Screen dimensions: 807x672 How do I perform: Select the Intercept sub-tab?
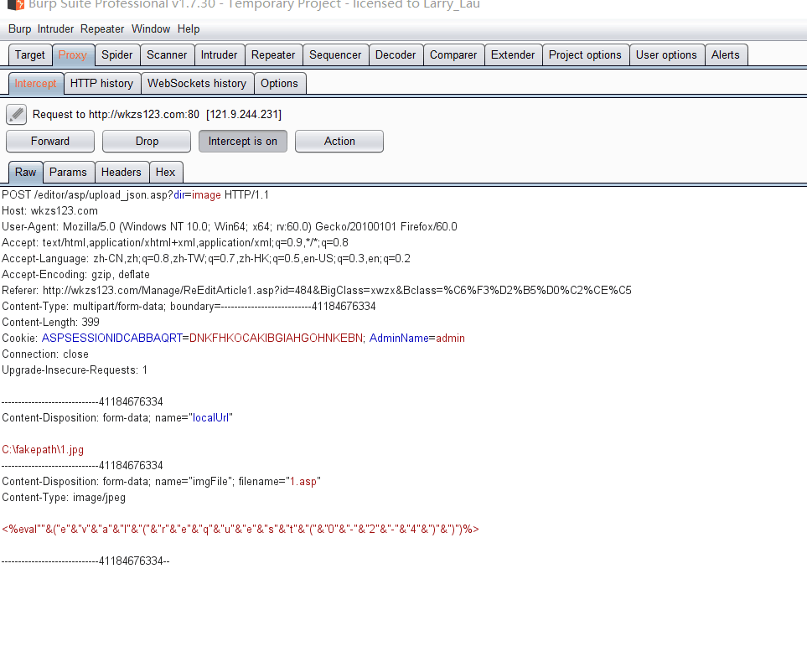click(35, 83)
